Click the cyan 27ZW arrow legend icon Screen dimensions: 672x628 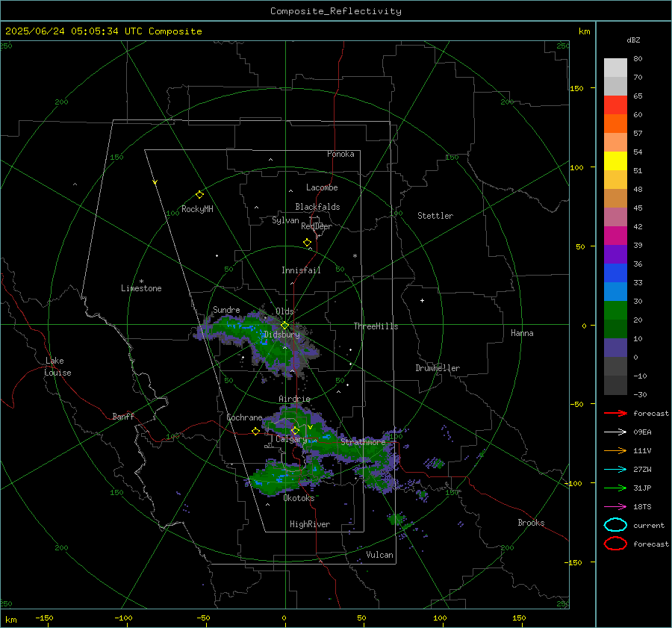tap(615, 470)
